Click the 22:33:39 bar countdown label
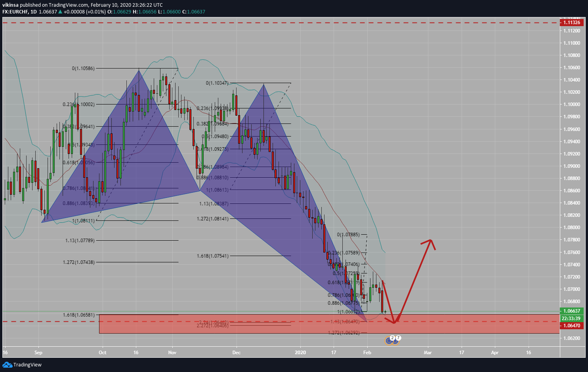The image size is (588, 372). point(571,318)
